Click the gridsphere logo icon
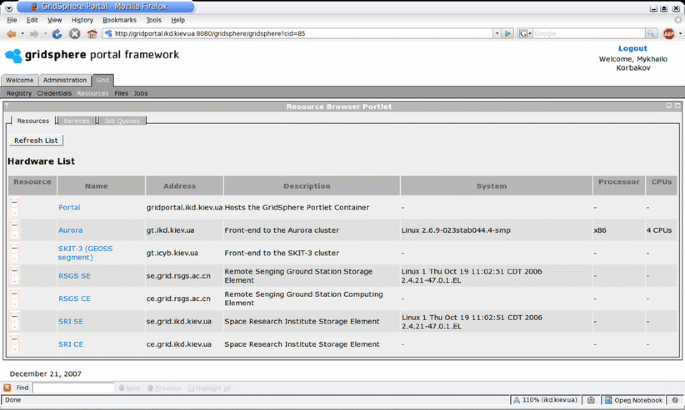This screenshot has width=685, height=410. [x=13, y=56]
